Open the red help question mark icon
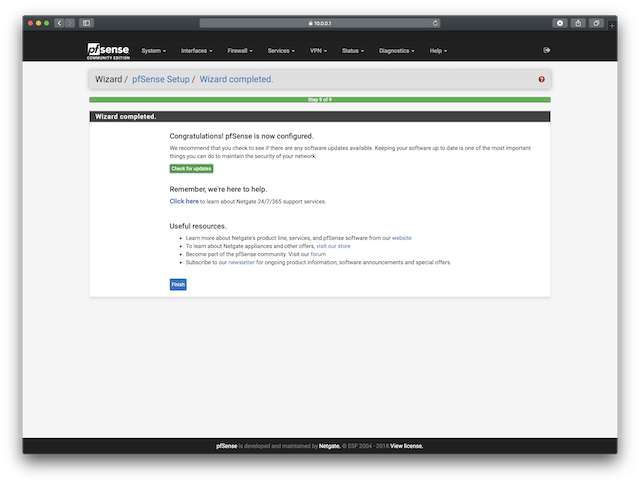The height and width of the screenshot is (484, 640). [541, 79]
